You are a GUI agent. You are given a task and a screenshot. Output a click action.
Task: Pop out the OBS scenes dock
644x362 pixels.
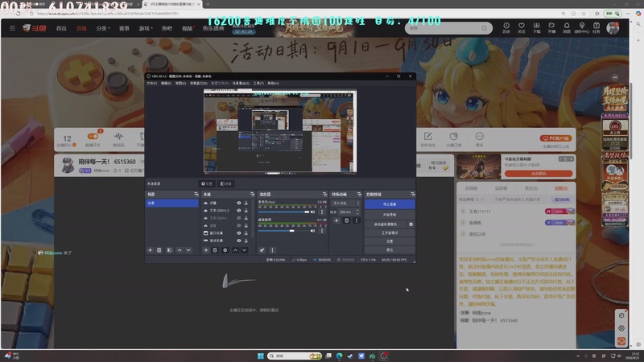(x=196, y=194)
